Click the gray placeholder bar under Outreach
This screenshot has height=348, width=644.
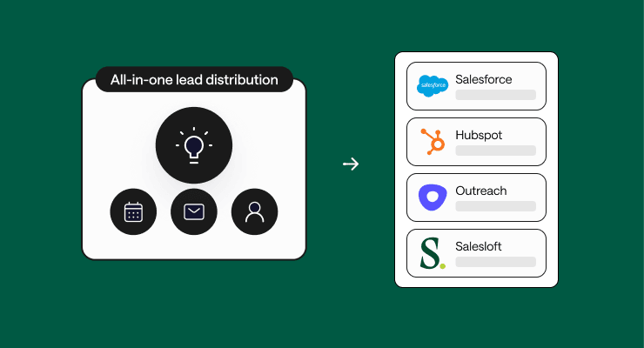click(x=496, y=206)
